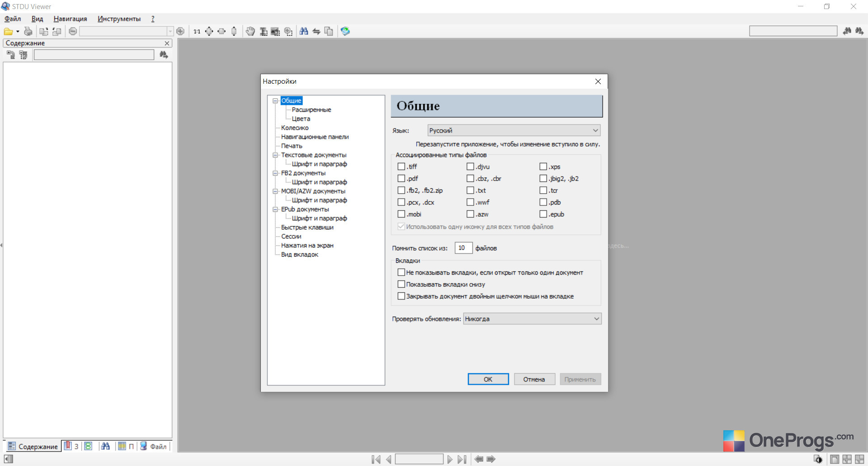The image size is (868, 466).
Task: Check the .xps file type box
Action: click(x=543, y=166)
